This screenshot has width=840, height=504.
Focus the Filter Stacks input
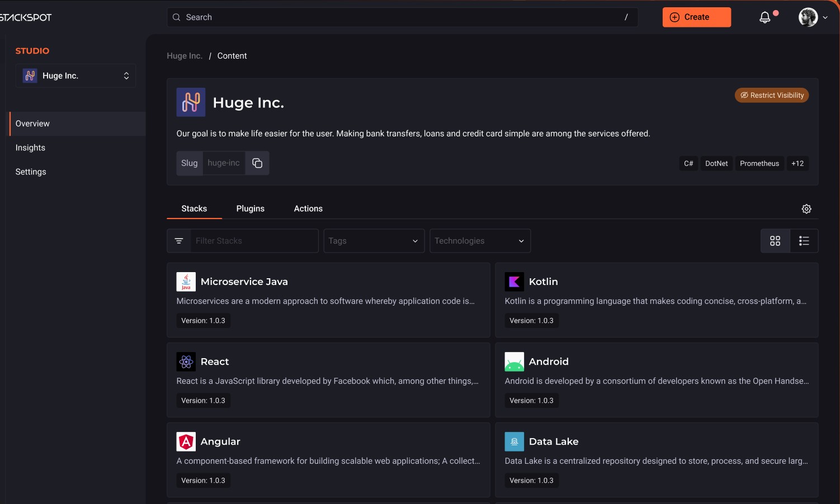tap(254, 241)
